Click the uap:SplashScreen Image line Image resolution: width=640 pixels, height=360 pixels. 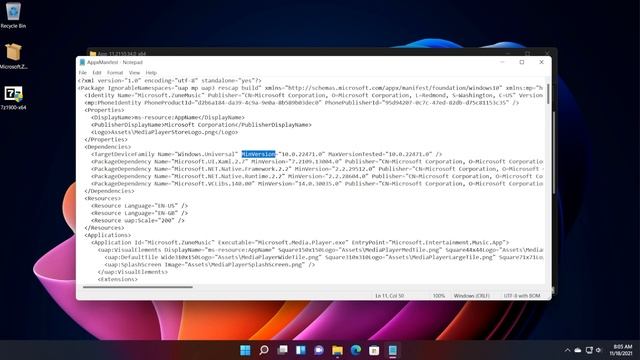(210, 264)
